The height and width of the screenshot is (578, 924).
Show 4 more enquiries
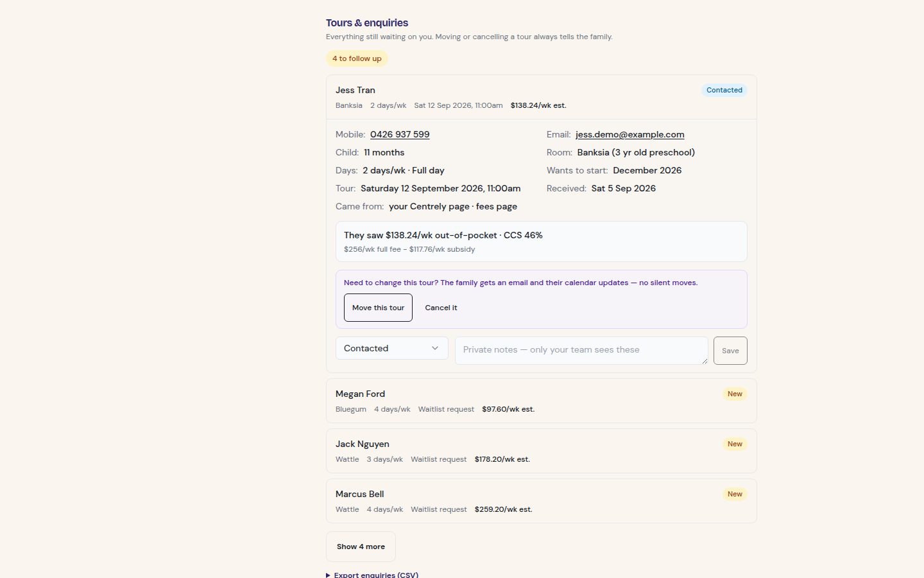click(361, 547)
